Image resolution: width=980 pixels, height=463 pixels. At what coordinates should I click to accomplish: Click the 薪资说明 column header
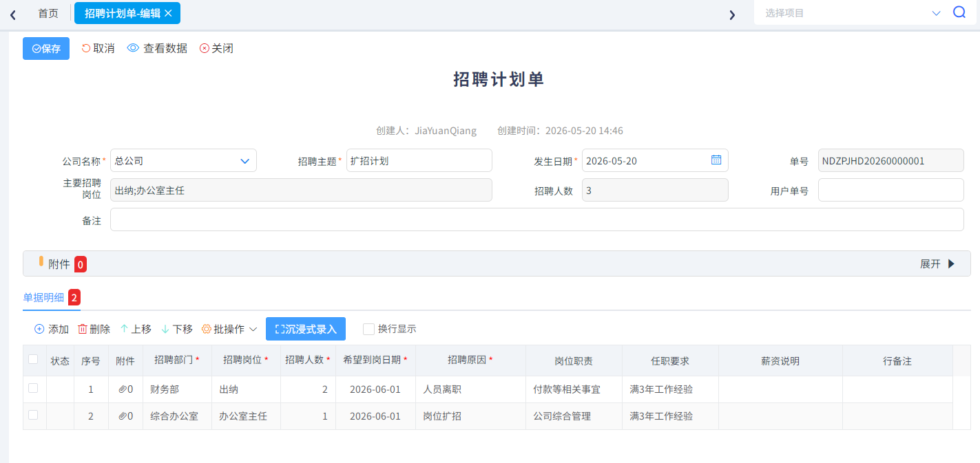point(780,360)
